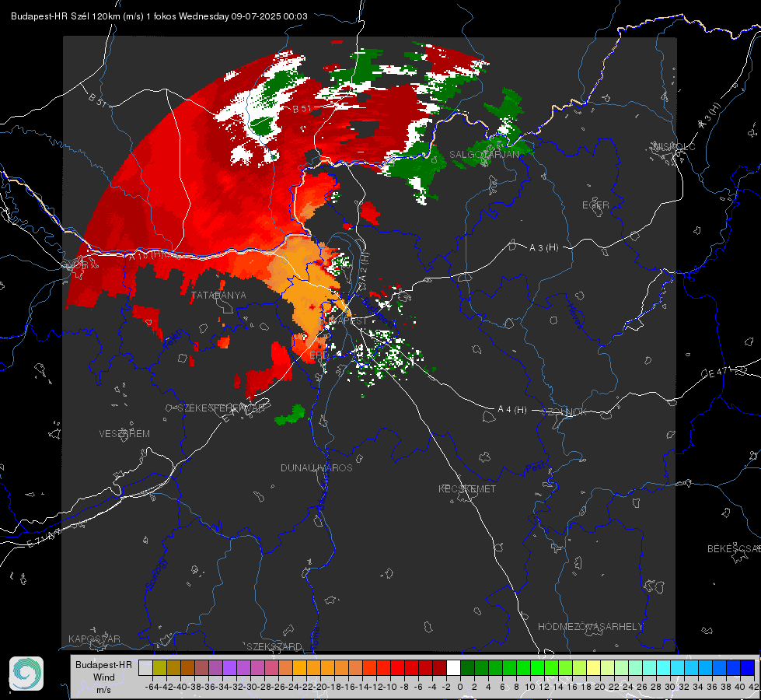Click the swirl logo icon beside the legend

[x=26, y=674]
